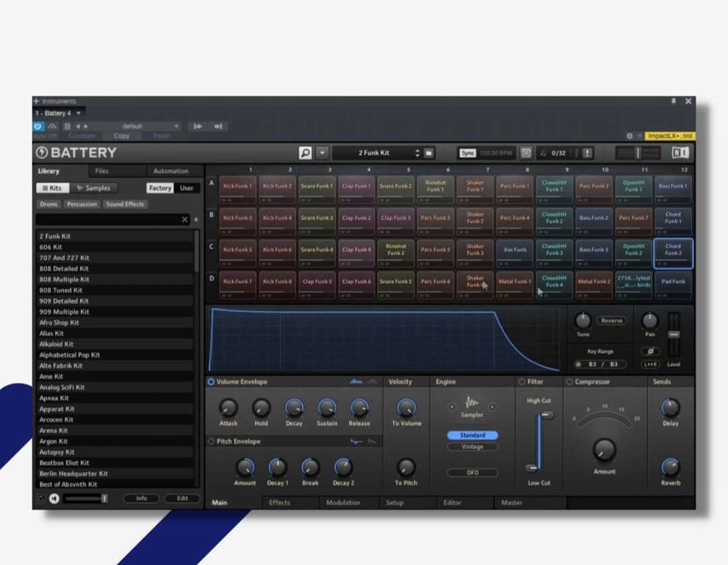Click the favorites star beside search field
The width and height of the screenshot is (728, 565).
point(196,220)
